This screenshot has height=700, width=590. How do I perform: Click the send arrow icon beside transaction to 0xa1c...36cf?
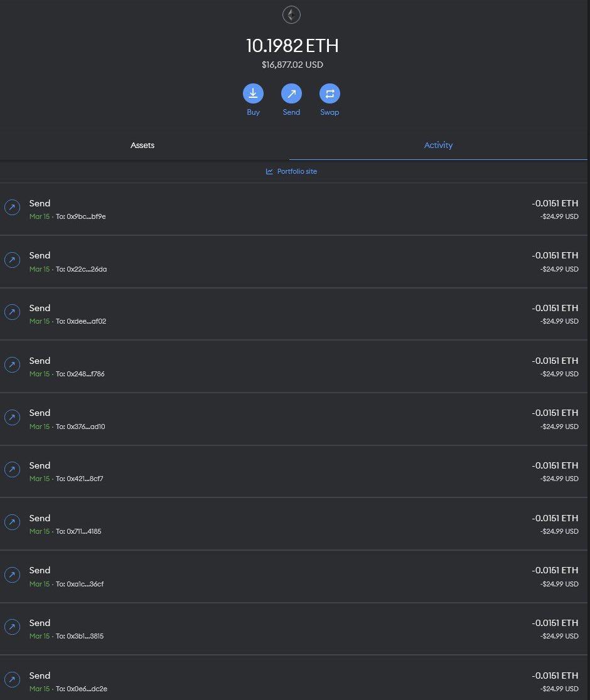(13, 575)
